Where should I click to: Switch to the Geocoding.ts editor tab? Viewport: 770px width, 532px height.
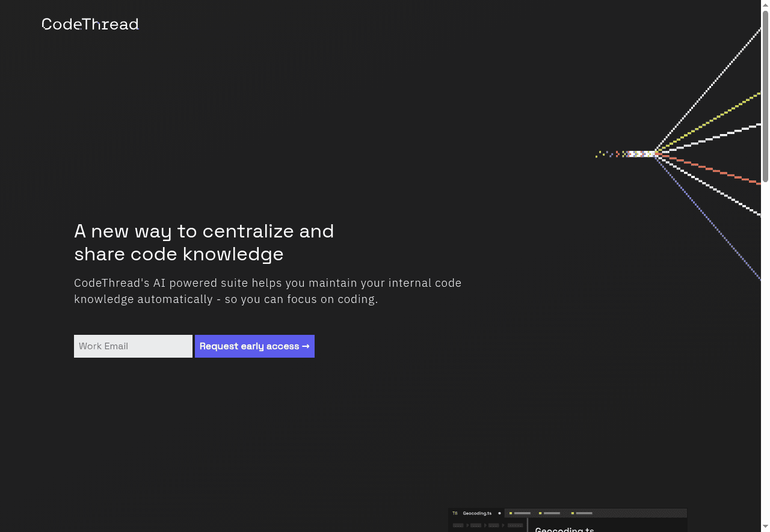point(477,513)
